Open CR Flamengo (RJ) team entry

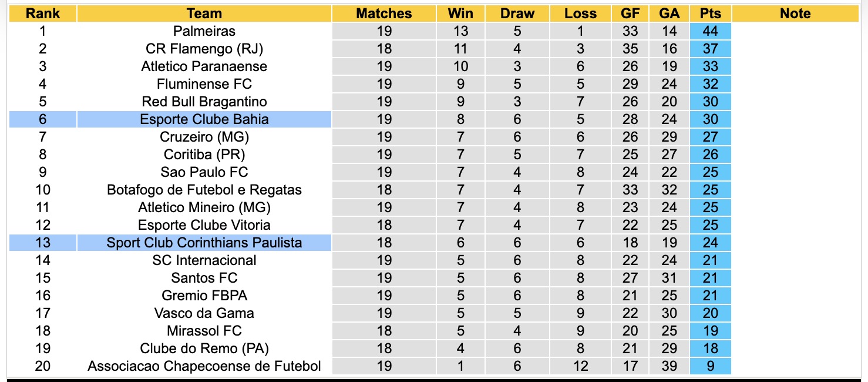[x=204, y=49]
